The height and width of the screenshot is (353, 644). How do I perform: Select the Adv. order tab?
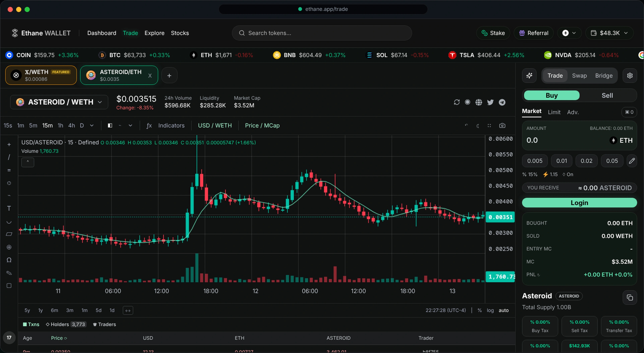(x=573, y=112)
